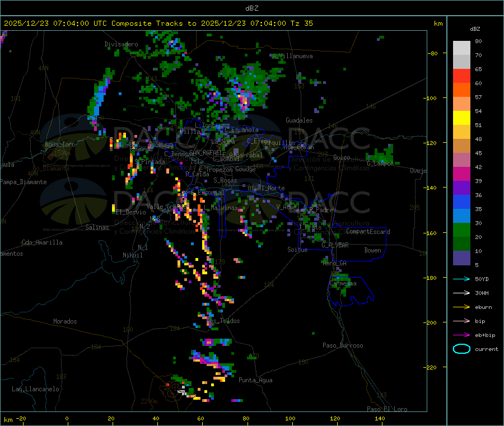This screenshot has width=504, height=426.
Task: Click the white 30HM track arrow
Action: click(461, 293)
